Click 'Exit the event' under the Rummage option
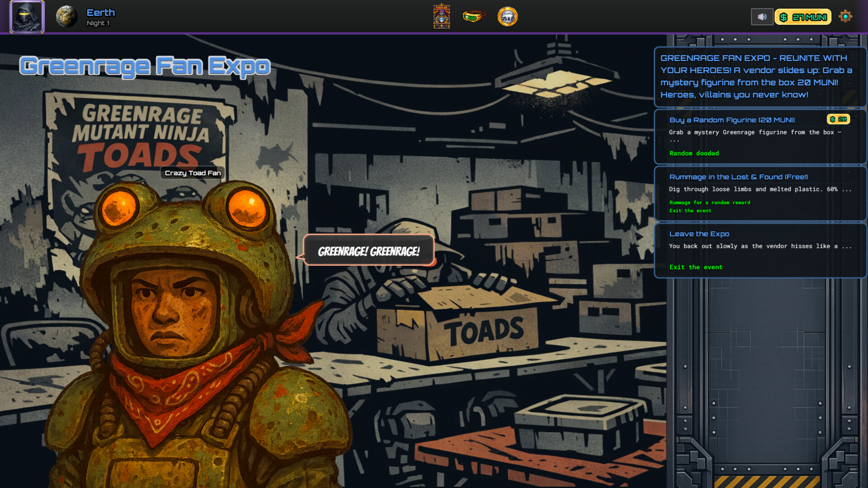Viewport: 868px width, 488px height. [690, 211]
